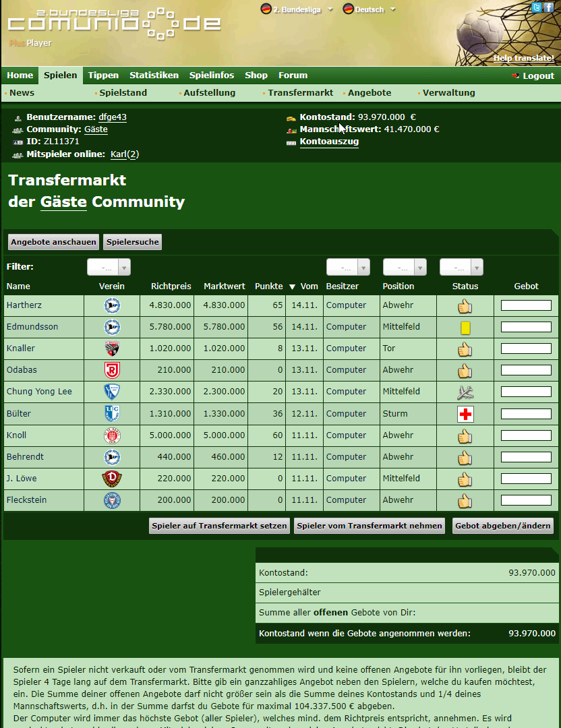Screen dimensions: 561x728
Task: Click Odabas's club crest icon
Action: 112,370
